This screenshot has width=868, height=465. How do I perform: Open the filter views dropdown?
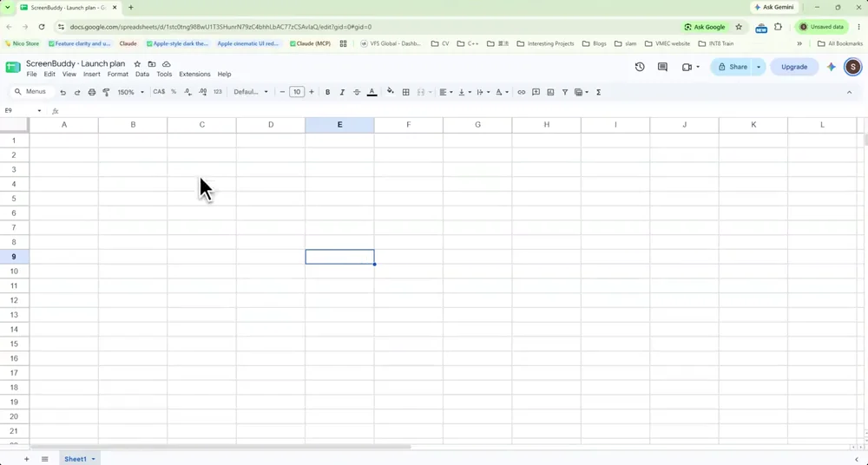(582, 92)
